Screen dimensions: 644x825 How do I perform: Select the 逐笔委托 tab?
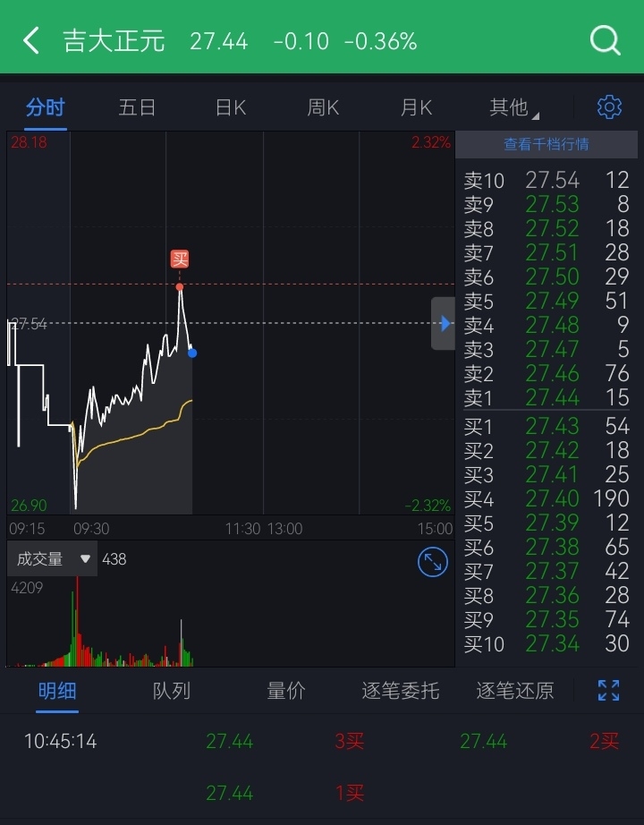(401, 691)
